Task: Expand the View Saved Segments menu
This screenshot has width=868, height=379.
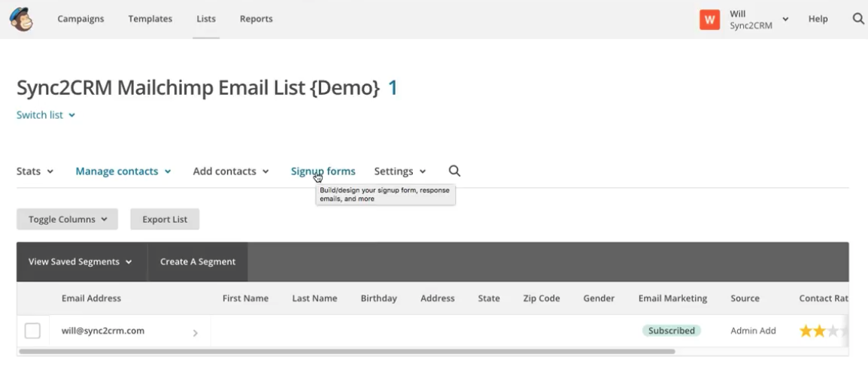Action: click(80, 262)
